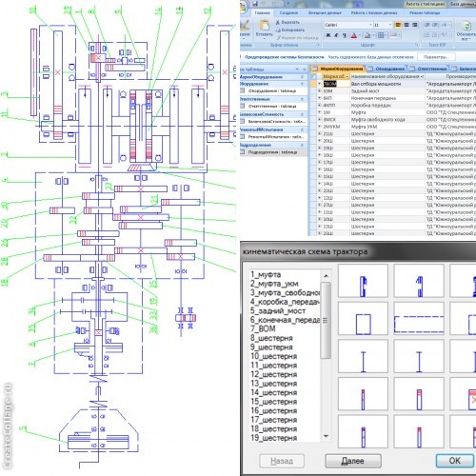Open the Создание ribbon tab

click(x=288, y=13)
